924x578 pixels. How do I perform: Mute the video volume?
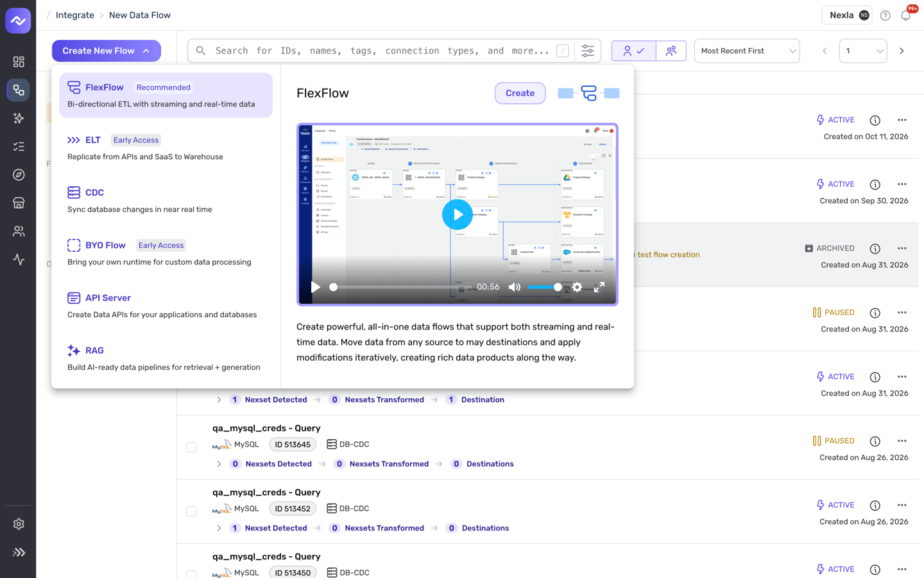click(515, 287)
